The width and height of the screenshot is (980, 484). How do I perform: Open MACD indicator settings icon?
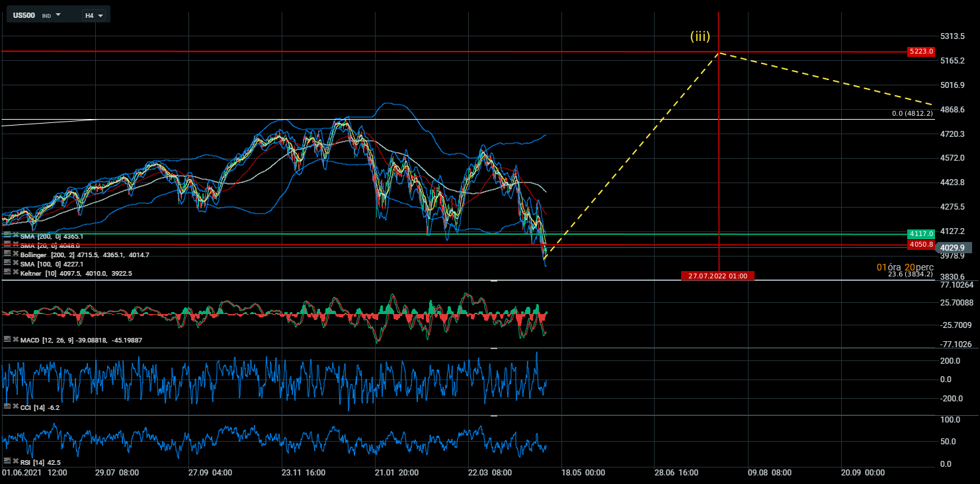click(x=7, y=339)
